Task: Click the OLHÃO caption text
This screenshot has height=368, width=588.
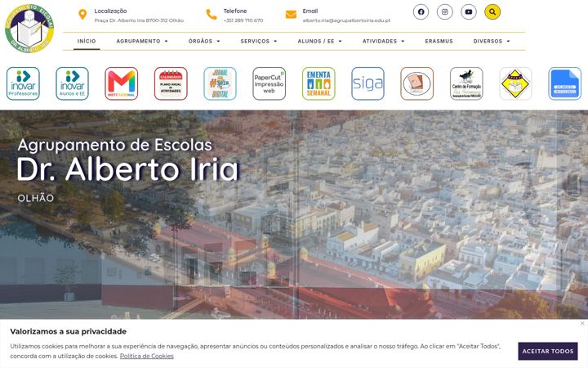Action: [x=36, y=198]
